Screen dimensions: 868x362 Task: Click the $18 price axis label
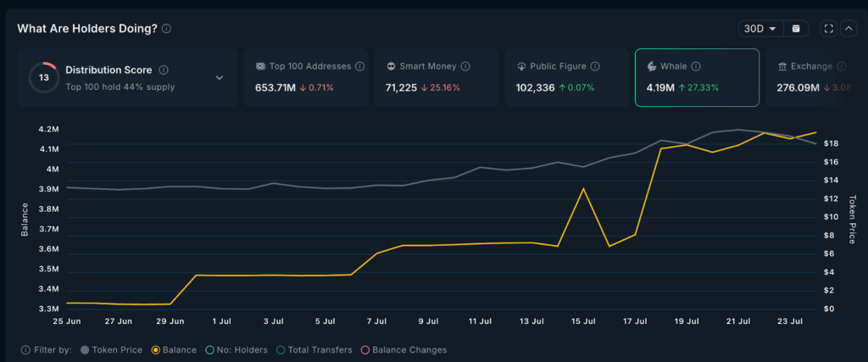(x=831, y=144)
